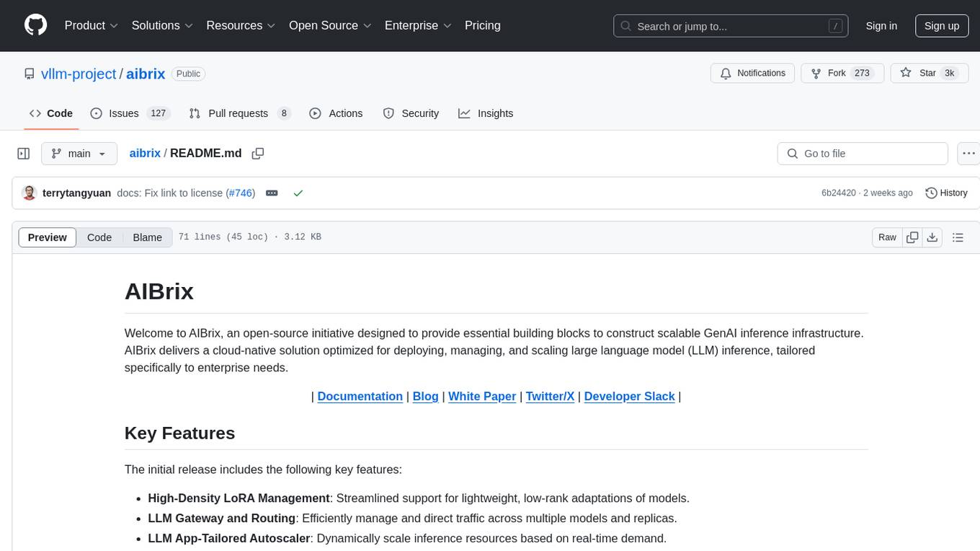
Task: Open file History
Action: pos(946,193)
